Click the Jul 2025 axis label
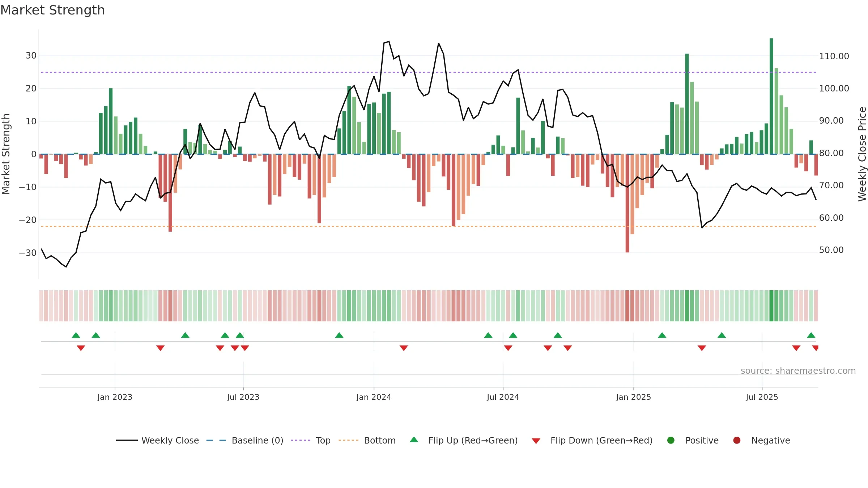 [762, 397]
